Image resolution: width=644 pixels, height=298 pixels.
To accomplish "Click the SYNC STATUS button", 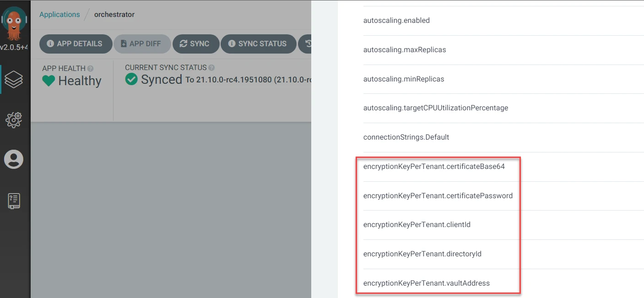I will 258,44.
